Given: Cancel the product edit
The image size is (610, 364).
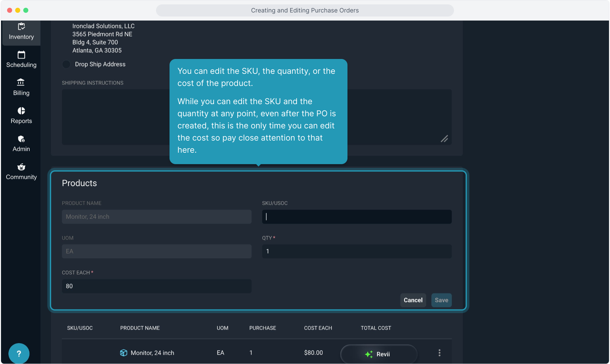Looking at the screenshot, I should coord(413,300).
